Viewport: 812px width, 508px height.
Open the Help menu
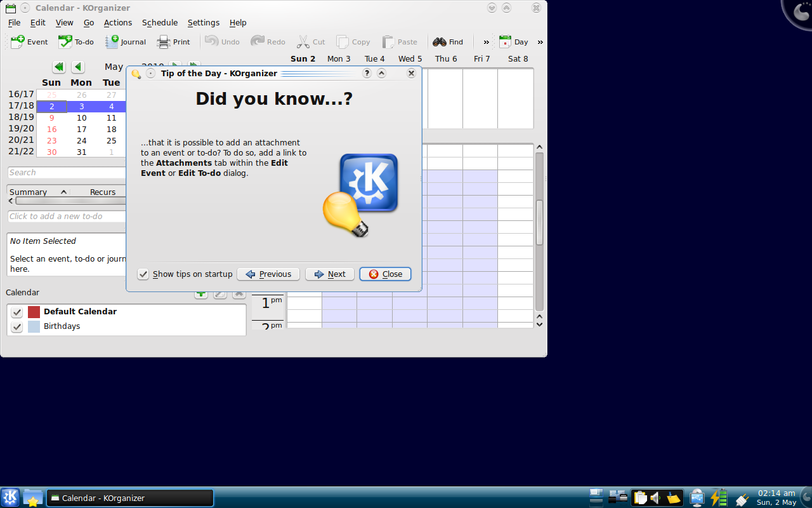pyautogui.click(x=238, y=22)
